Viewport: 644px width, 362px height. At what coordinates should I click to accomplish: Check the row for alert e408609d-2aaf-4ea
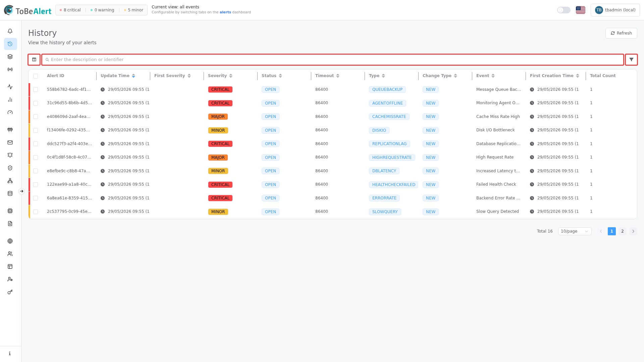[36, 117]
